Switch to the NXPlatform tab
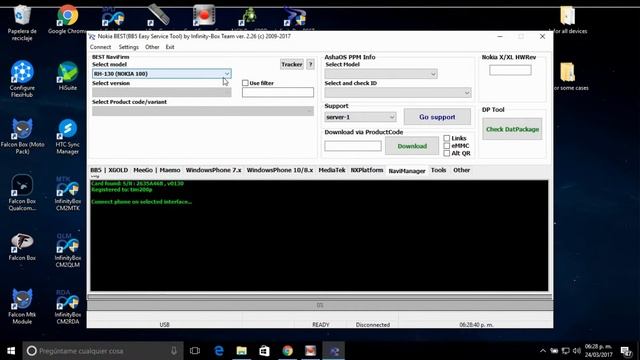Image resolution: width=640 pixels, height=360 pixels. click(x=367, y=170)
